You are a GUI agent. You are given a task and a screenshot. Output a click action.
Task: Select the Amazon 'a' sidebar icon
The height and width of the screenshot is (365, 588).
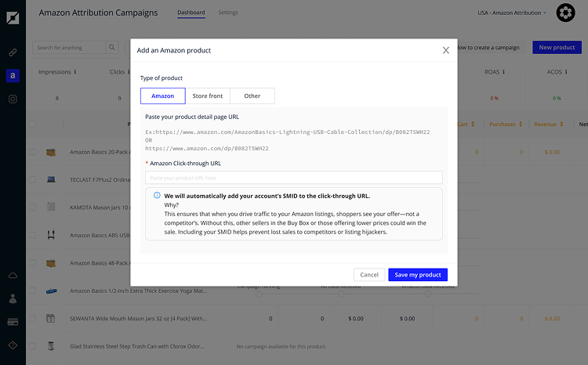click(13, 75)
